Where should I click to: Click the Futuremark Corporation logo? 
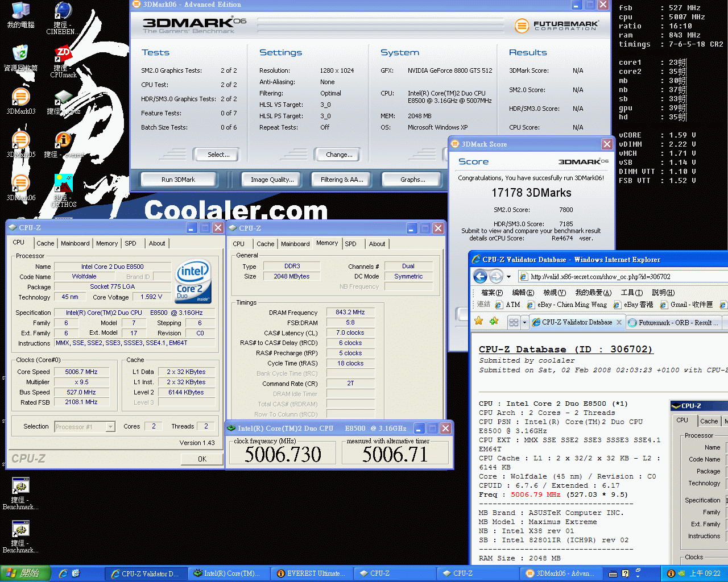click(x=557, y=26)
